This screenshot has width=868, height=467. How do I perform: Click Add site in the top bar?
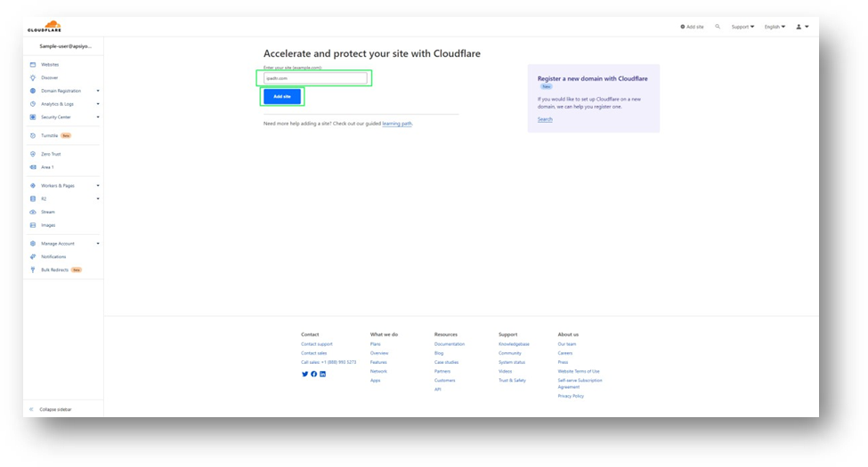tap(692, 27)
